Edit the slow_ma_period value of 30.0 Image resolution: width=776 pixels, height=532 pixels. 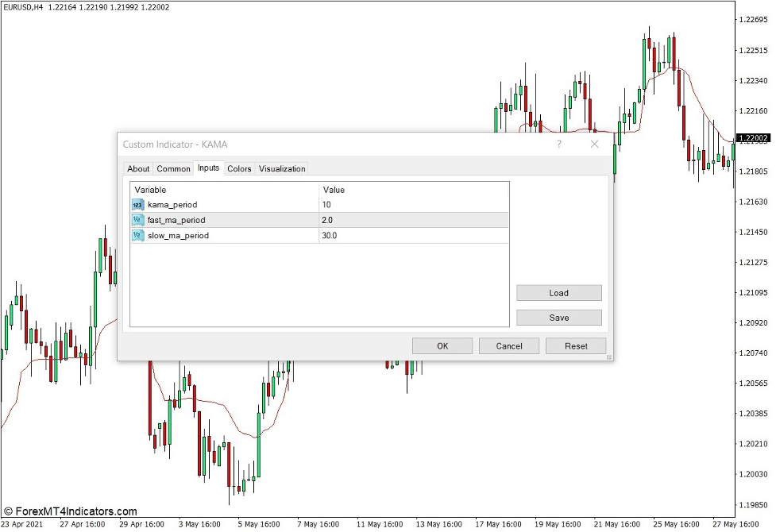pyautogui.click(x=332, y=235)
